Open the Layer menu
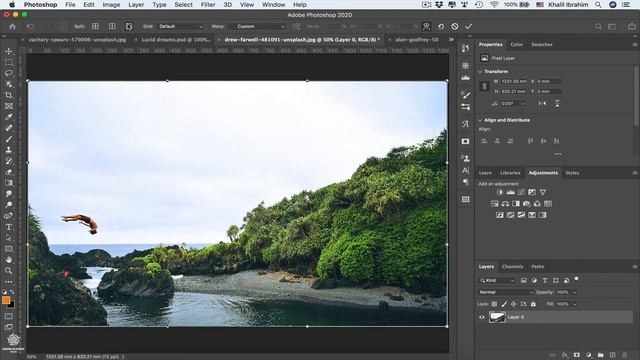The height and width of the screenshot is (360, 640). (x=136, y=5)
